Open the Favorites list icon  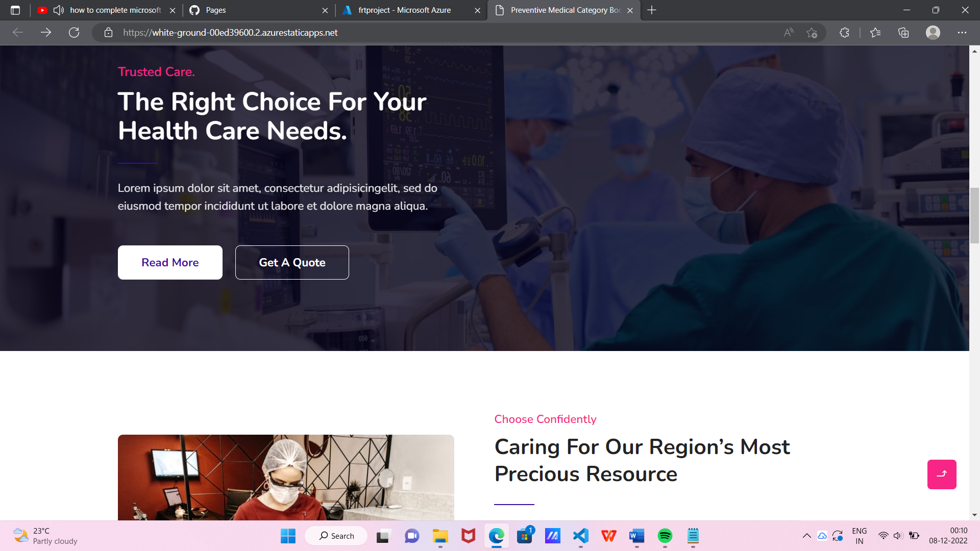[x=875, y=33]
